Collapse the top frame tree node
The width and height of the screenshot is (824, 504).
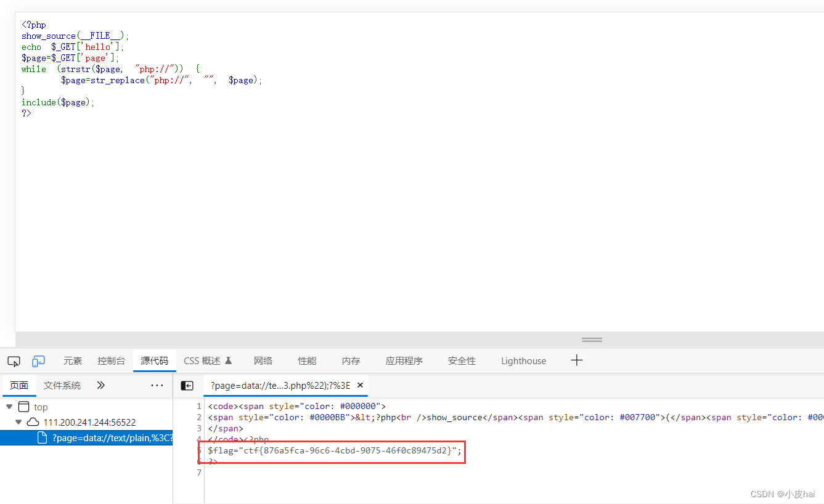pyautogui.click(x=9, y=407)
